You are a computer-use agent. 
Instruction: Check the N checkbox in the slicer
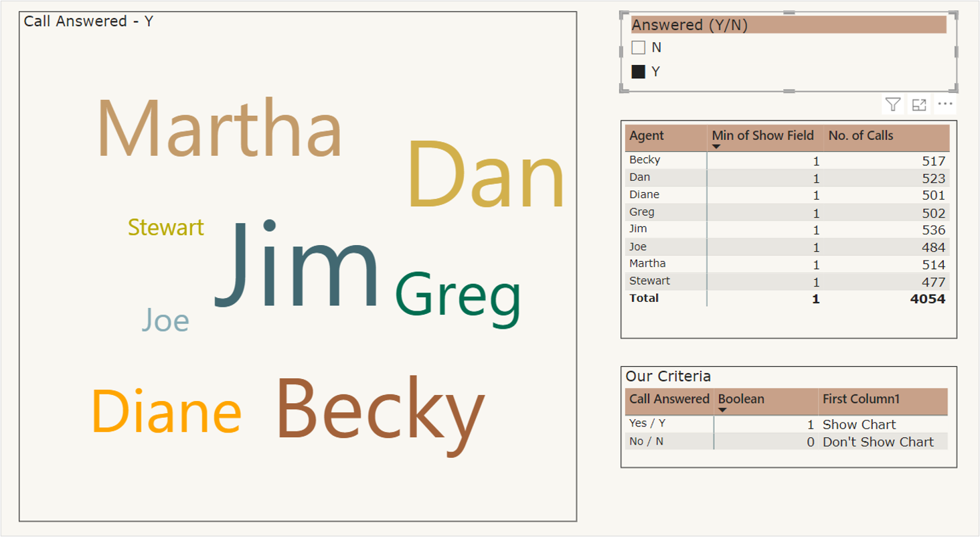[x=639, y=48]
